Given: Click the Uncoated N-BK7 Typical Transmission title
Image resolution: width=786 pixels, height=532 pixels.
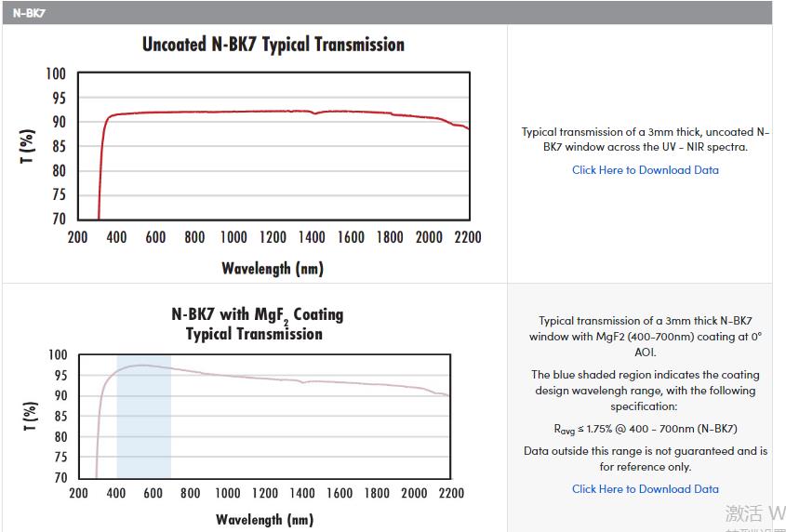Looking at the screenshot, I should coord(273,45).
